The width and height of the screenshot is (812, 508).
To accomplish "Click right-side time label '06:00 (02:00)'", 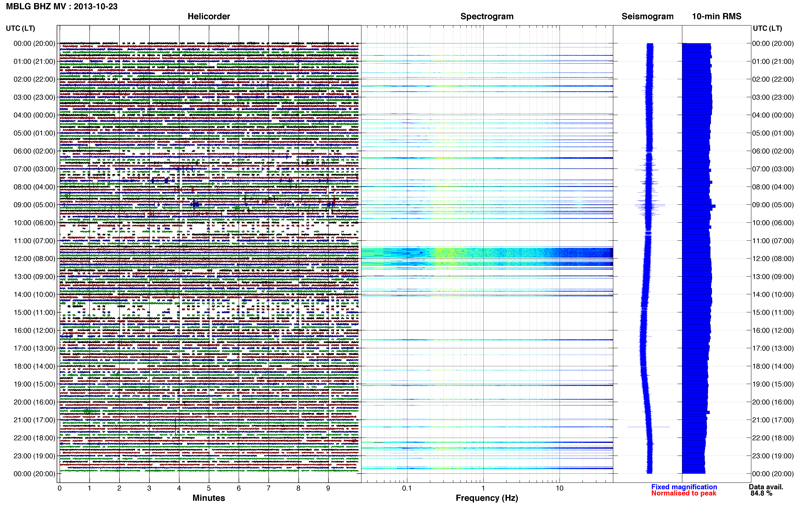I will [x=773, y=151].
